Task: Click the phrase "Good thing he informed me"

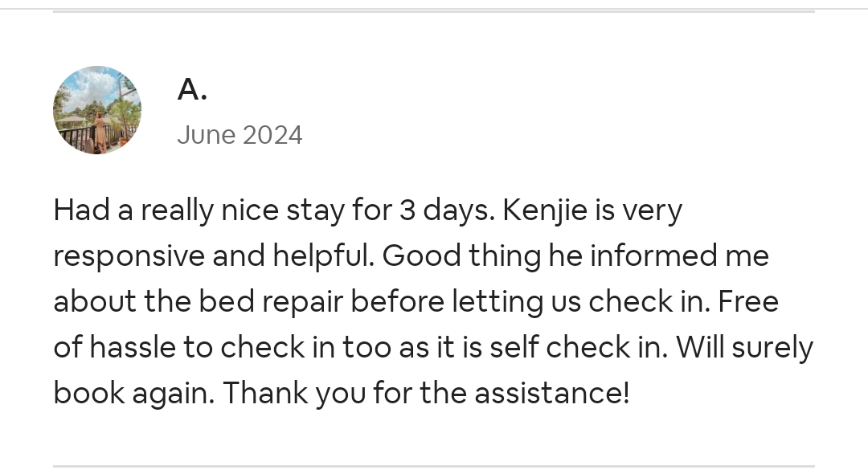Action: click(x=575, y=256)
